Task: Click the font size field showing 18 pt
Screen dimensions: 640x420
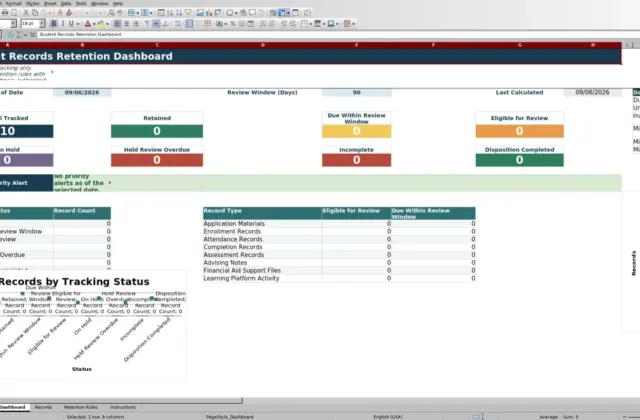Action: [30, 24]
